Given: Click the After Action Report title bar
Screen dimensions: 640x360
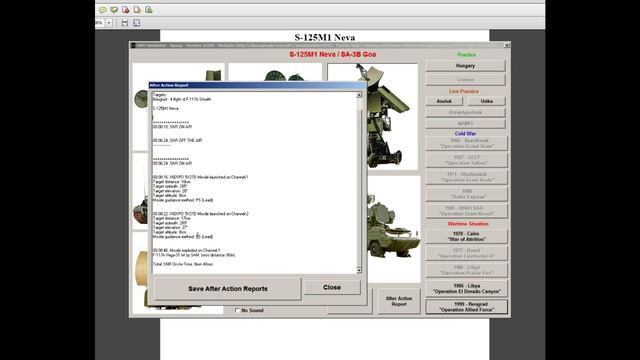Looking at the screenshot, I should click(x=257, y=85).
